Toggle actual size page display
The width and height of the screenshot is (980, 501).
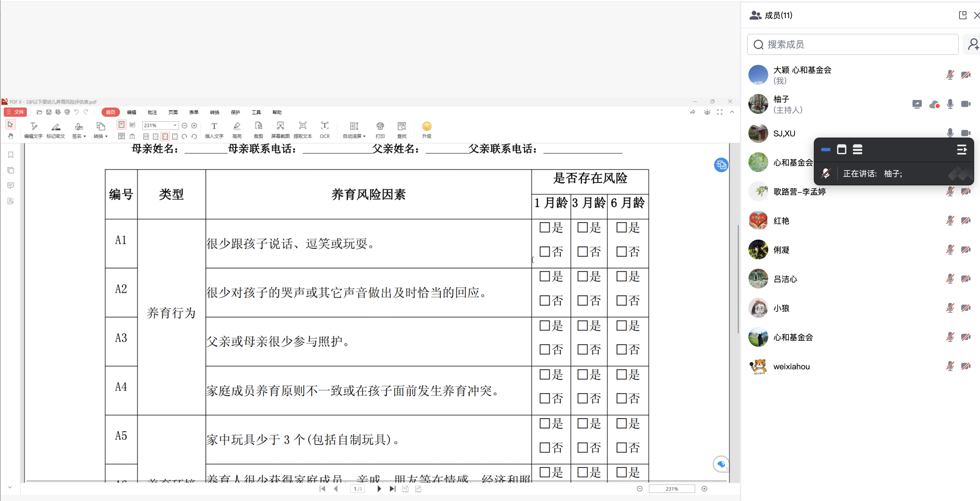[x=146, y=136]
